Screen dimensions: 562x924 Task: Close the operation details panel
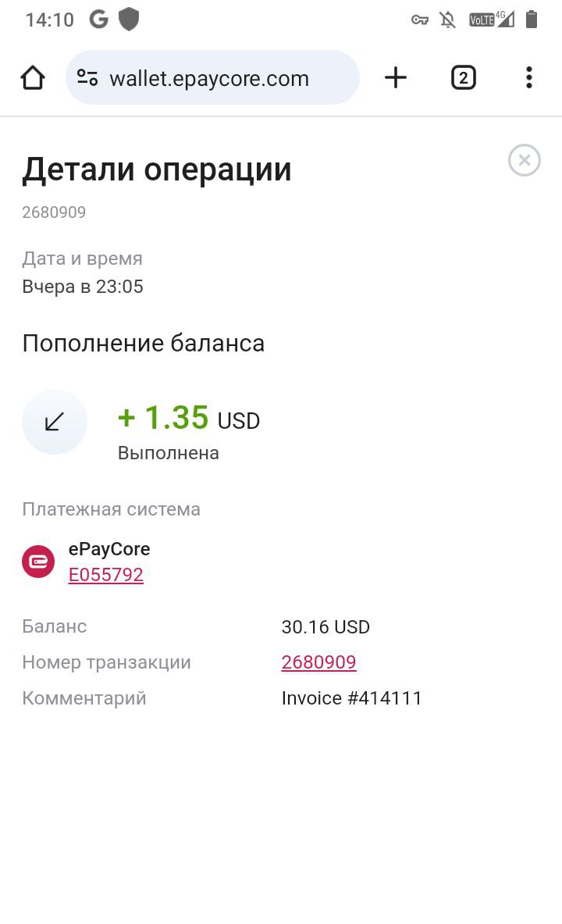[x=525, y=159]
